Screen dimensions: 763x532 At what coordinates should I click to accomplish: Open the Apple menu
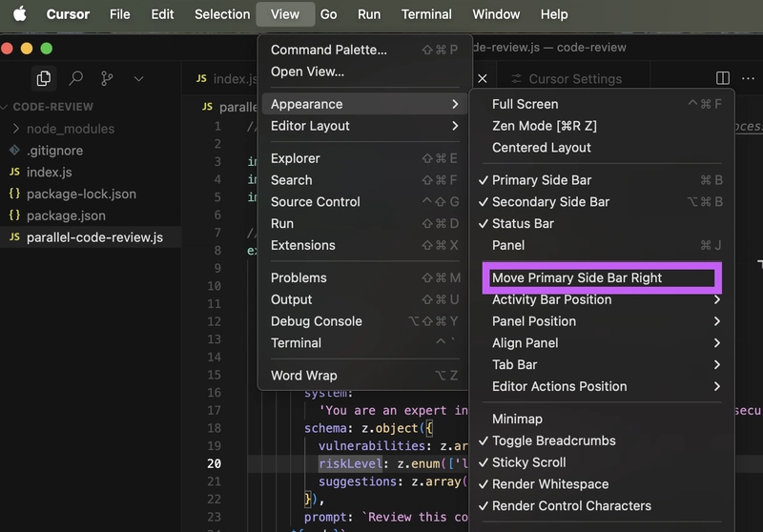tap(20, 14)
